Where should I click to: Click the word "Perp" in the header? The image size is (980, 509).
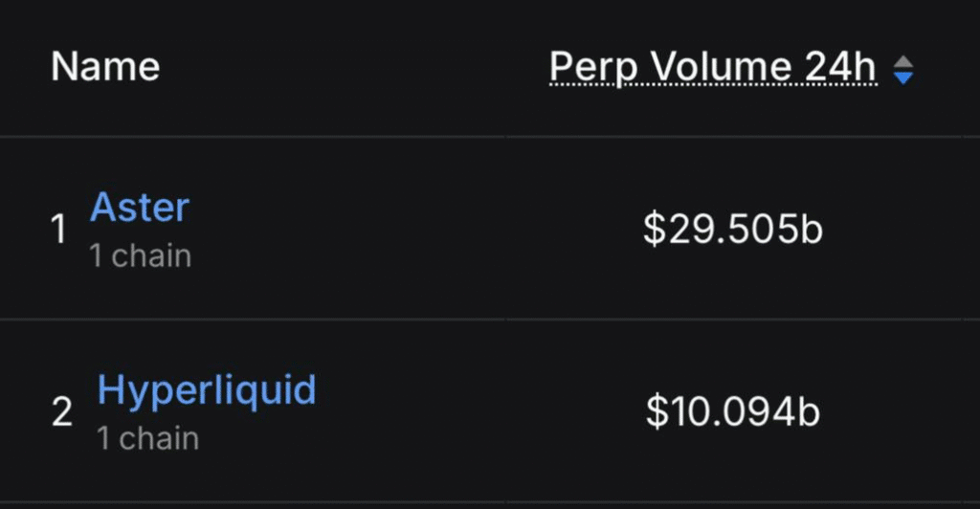coord(588,67)
